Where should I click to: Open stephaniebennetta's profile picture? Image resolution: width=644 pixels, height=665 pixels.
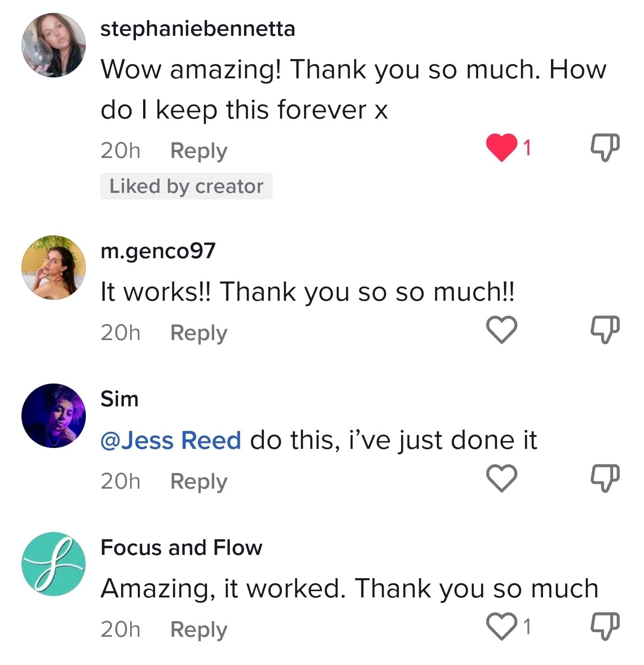pos(54,45)
